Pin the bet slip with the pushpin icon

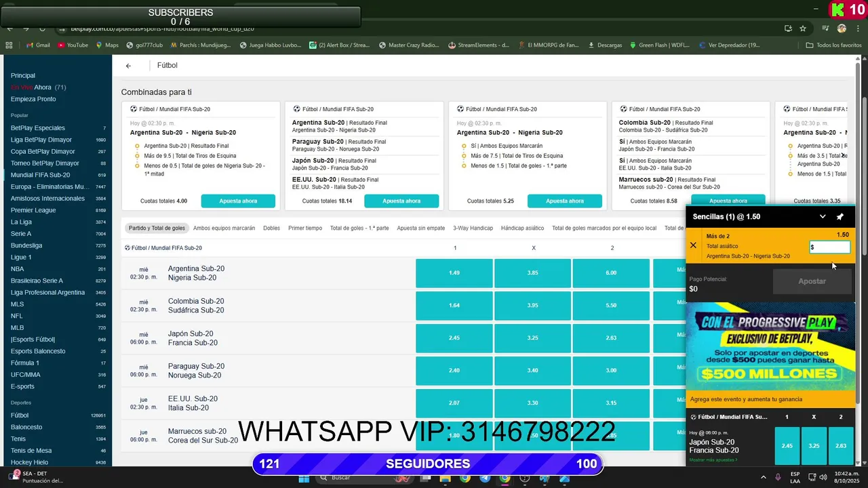(840, 217)
